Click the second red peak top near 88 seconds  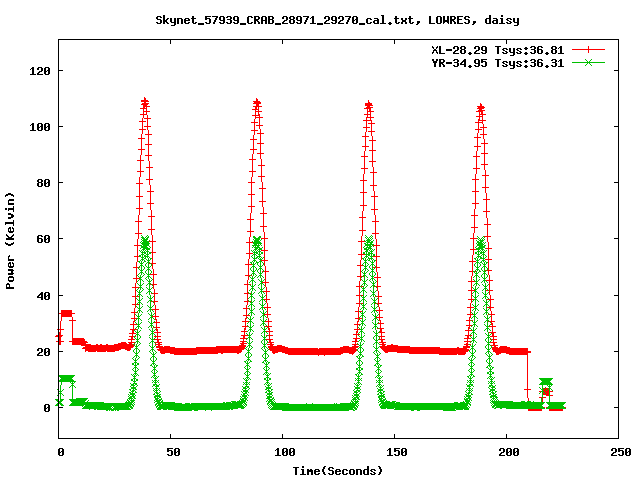pyautogui.click(x=257, y=102)
